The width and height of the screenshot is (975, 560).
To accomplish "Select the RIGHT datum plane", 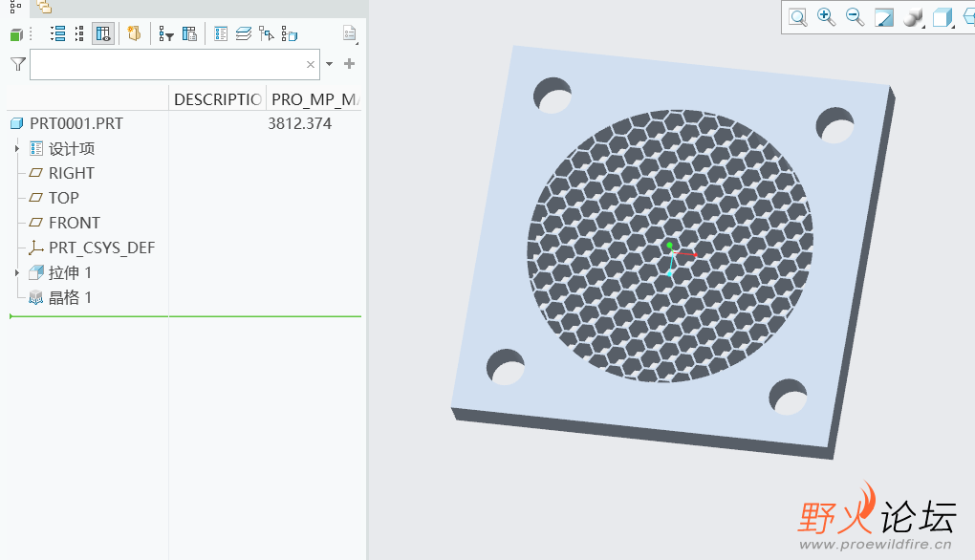I will 72,173.
